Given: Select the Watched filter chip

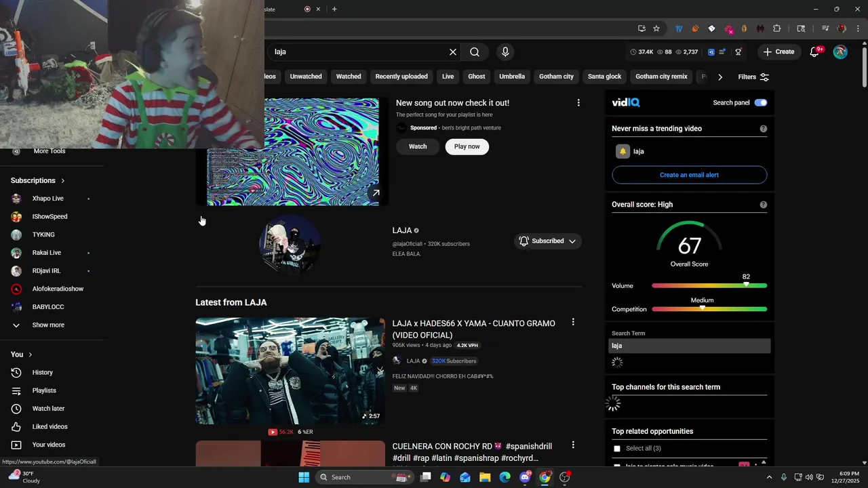Looking at the screenshot, I should tap(349, 77).
